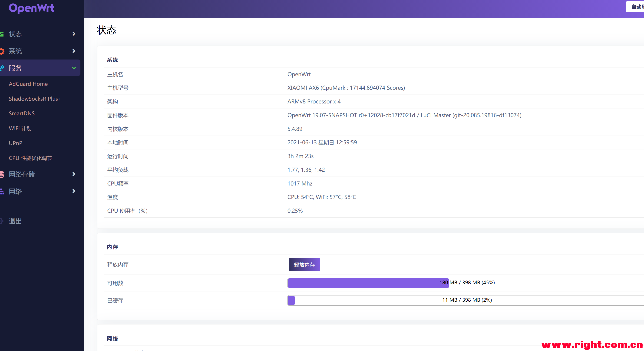
Task: Open CPU 性能优化调节 page
Action: coord(30,158)
